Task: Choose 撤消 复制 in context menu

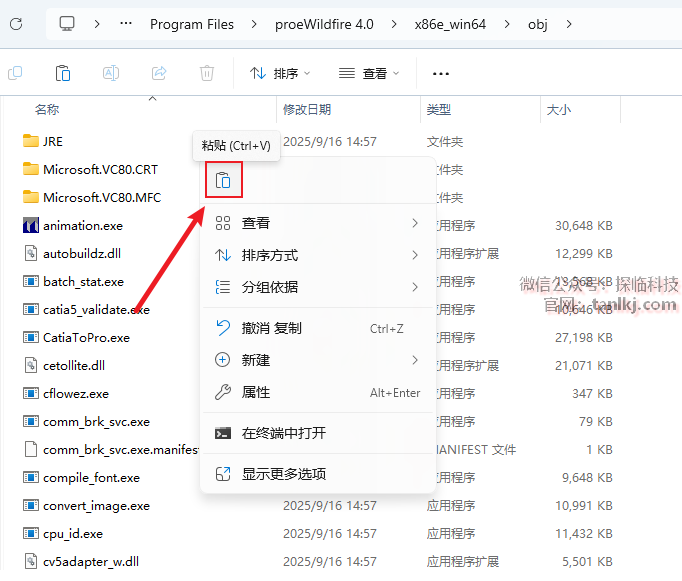Action: click(318, 328)
